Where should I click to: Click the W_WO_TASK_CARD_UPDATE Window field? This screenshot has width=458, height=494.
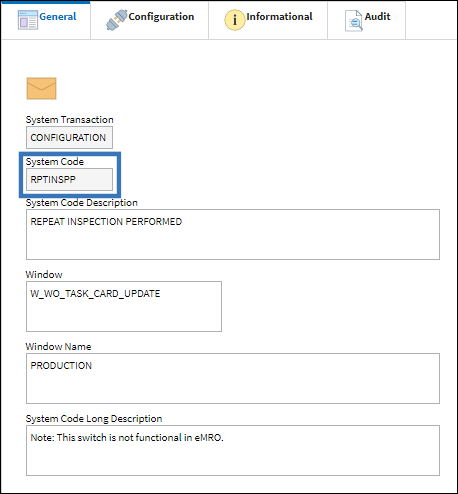pos(124,306)
